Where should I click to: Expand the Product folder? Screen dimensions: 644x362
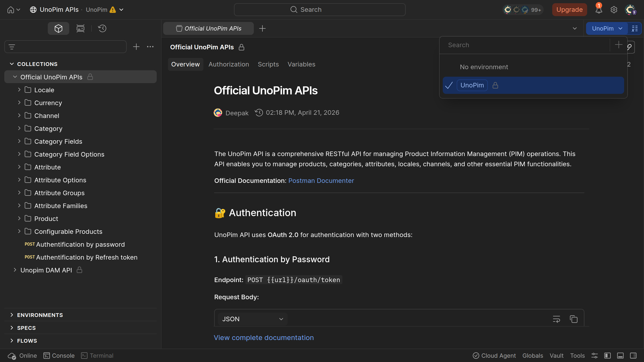tap(19, 219)
